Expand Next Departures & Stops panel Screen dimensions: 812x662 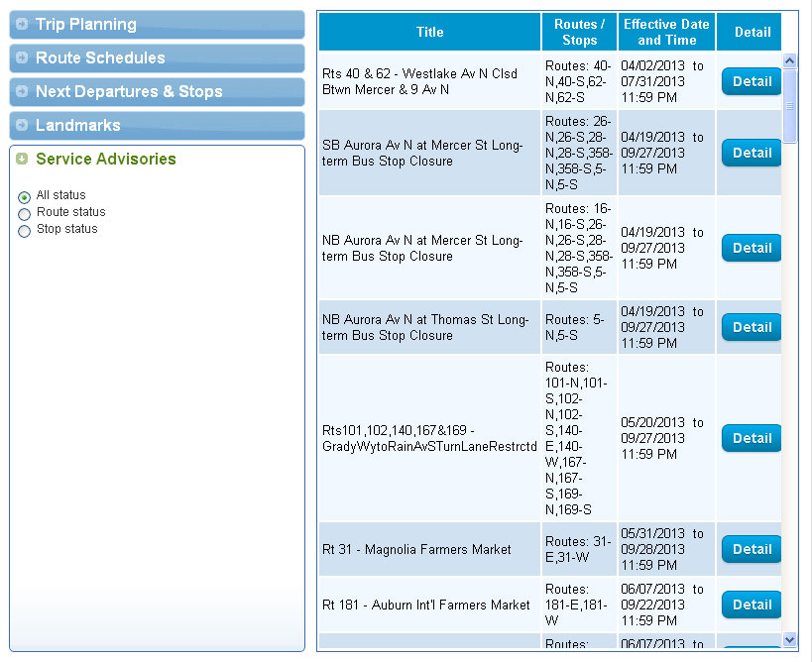coord(157,91)
